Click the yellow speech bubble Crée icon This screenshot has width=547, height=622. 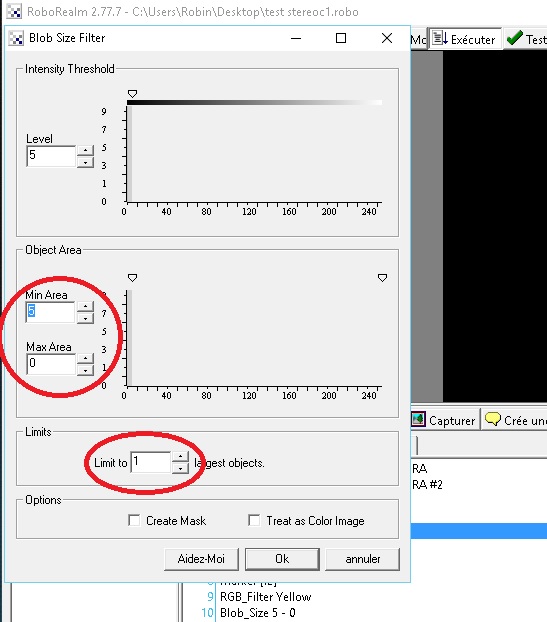[x=493, y=419]
